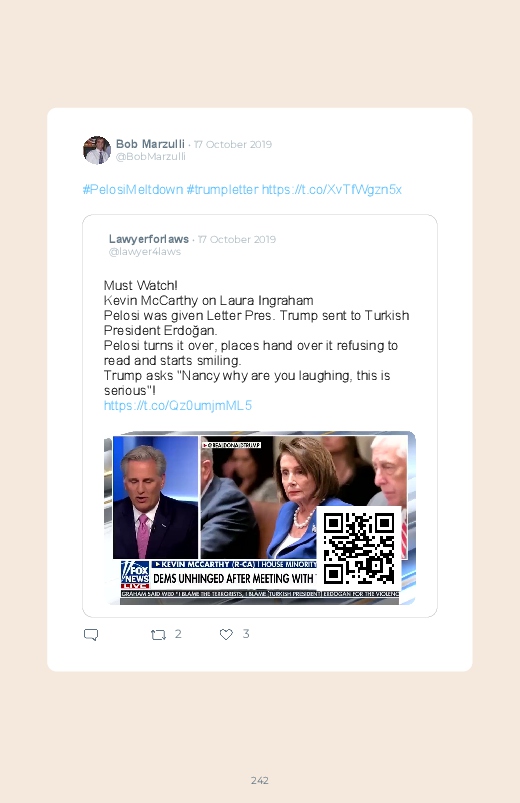
Task: Open the t.co/Qz0umjmML5 link
Action: [x=178, y=406]
